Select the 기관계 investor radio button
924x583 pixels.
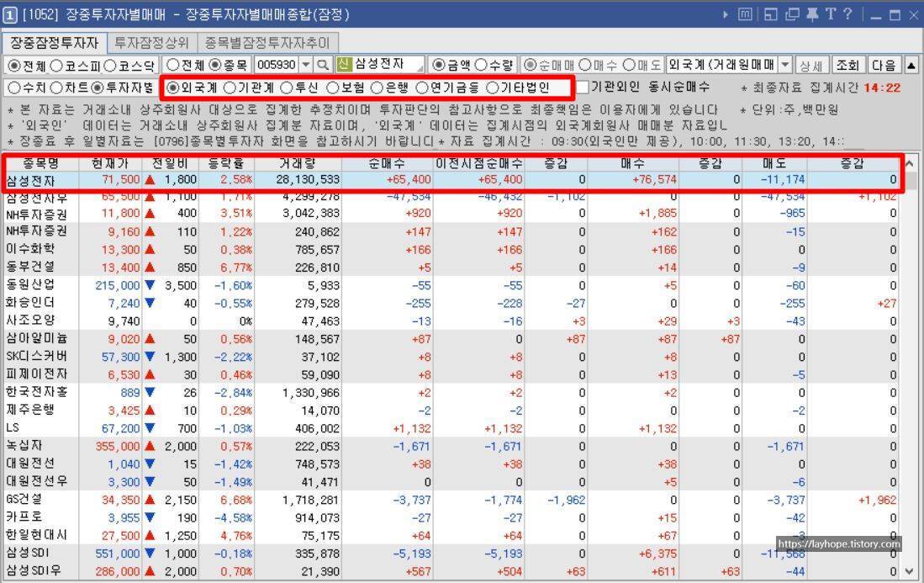[230, 87]
